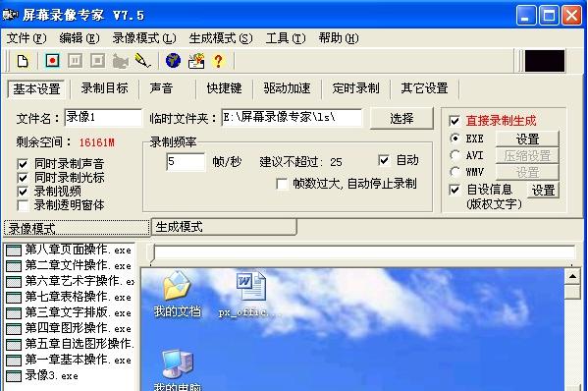This screenshot has height=391, width=588.
Task: Switch to the 快捷键 tab
Action: 224,88
